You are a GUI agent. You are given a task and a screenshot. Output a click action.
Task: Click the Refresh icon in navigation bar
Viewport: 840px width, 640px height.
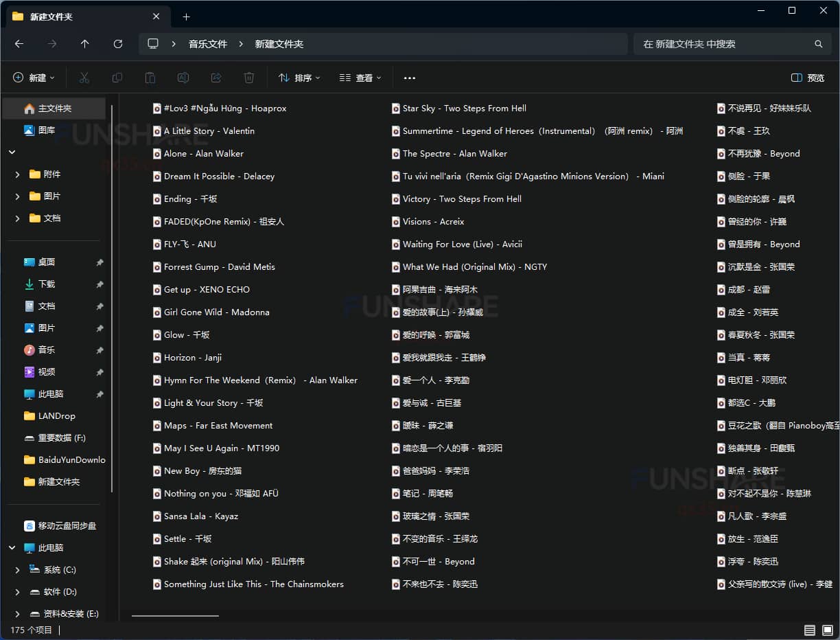coord(118,44)
